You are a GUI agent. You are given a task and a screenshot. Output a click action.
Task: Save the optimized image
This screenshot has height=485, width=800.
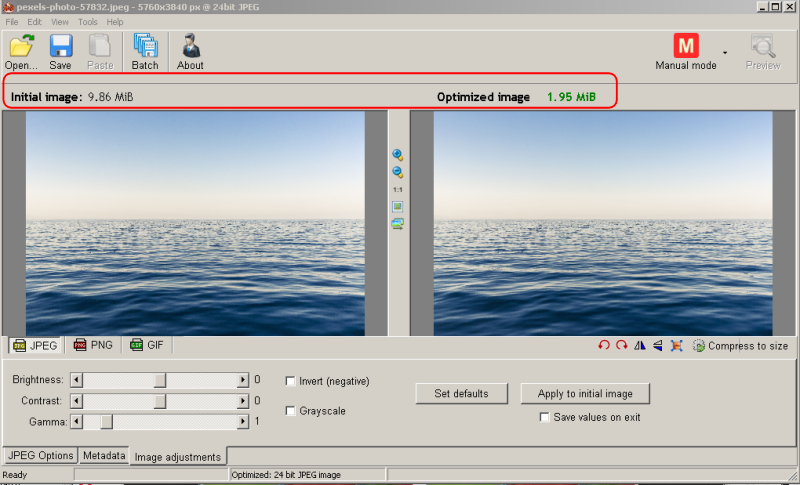[60, 52]
